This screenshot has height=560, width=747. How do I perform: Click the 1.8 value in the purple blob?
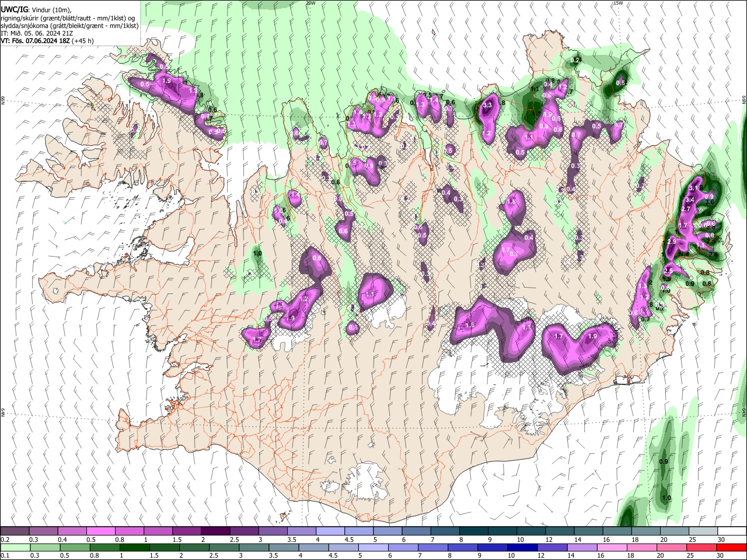(x=512, y=201)
